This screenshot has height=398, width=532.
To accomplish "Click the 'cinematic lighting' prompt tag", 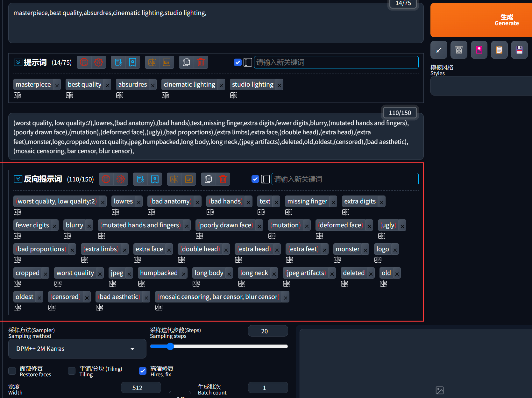I will pos(189,84).
